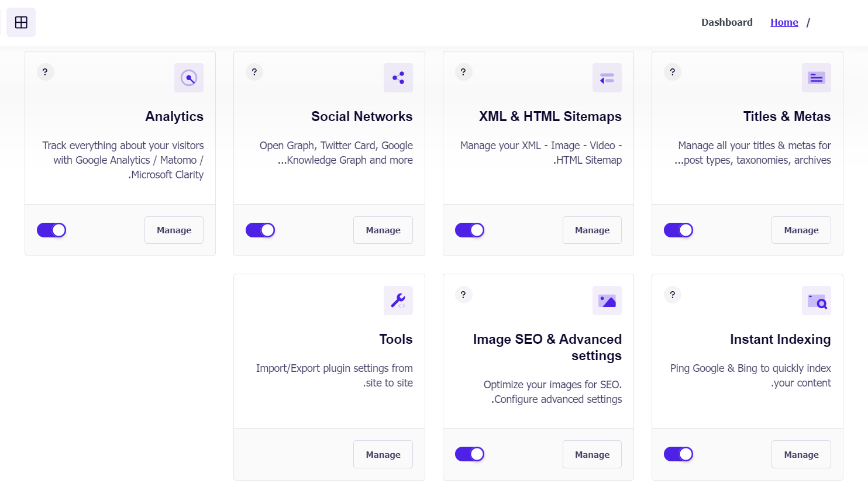Turn off the Instant Indexing toggle
The width and height of the screenshot is (868, 497).
click(x=678, y=454)
